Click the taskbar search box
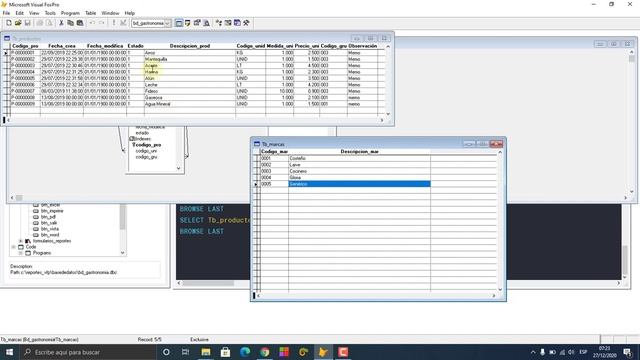This screenshot has width=640, height=360. tap(88, 352)
